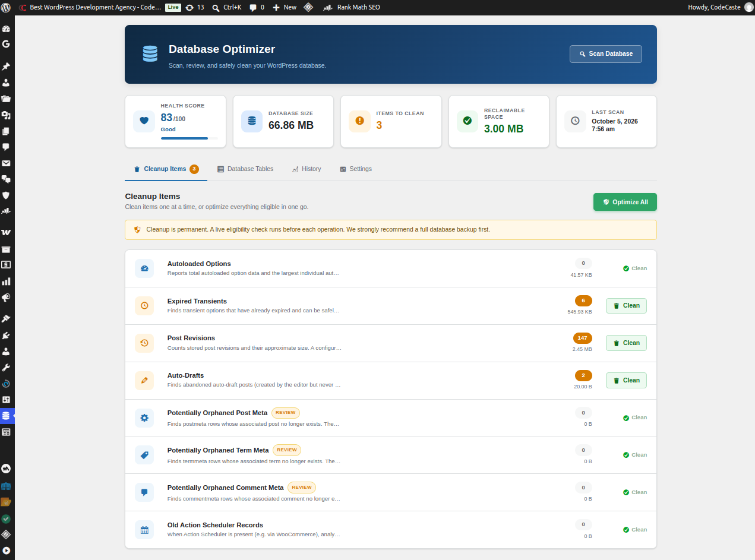Click the Health Score heart icon
This screenshot has height=560, width=755.
pos(144,121)
